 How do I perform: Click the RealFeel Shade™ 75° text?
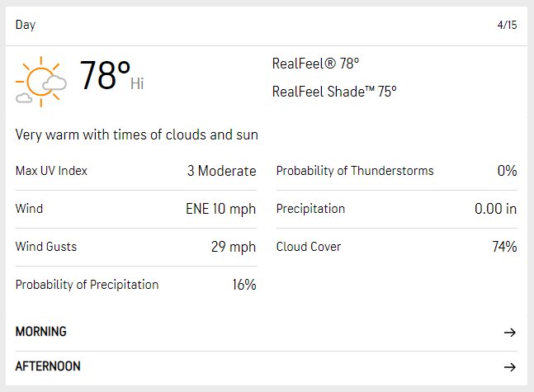334,92
